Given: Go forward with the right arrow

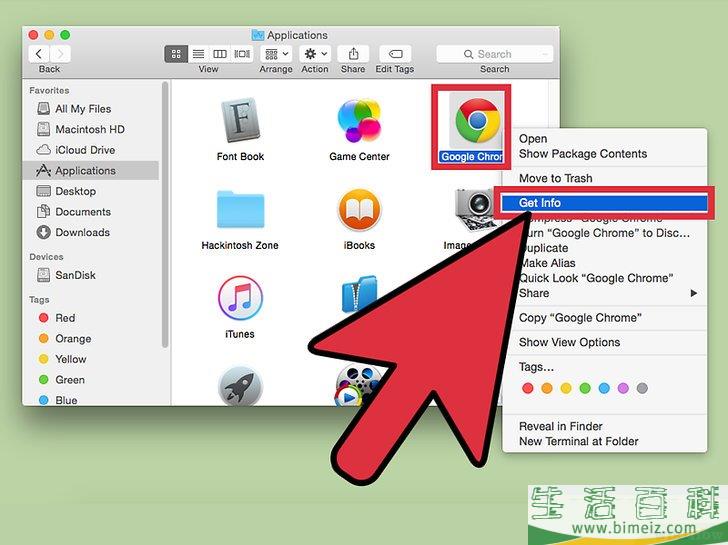Looking at the screenshot, I should [x=60, y=54].
